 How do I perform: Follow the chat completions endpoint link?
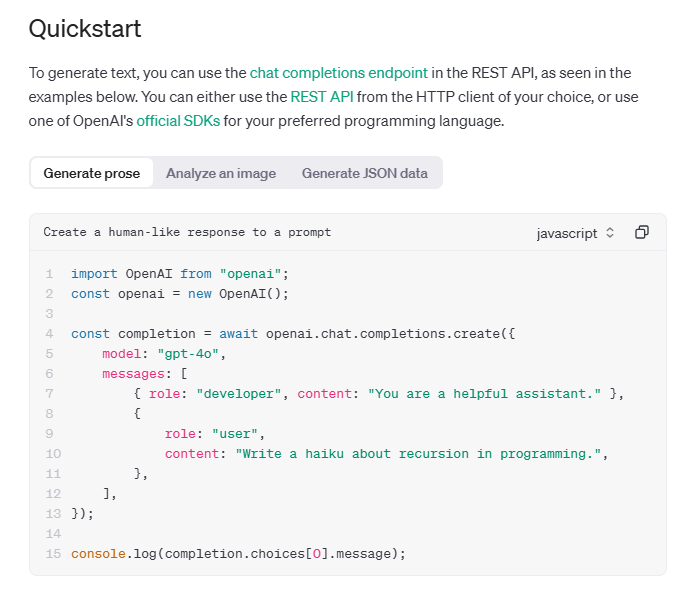[338, 73]
